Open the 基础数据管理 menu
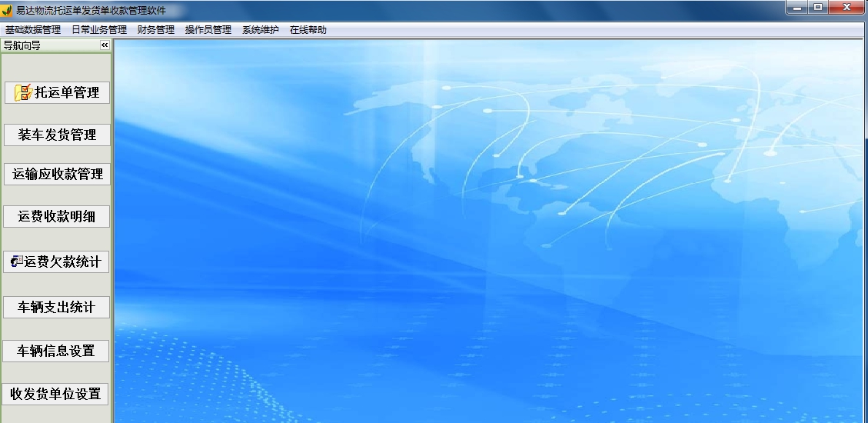Screen dimensions: 868x423 (x=32, y=30)
